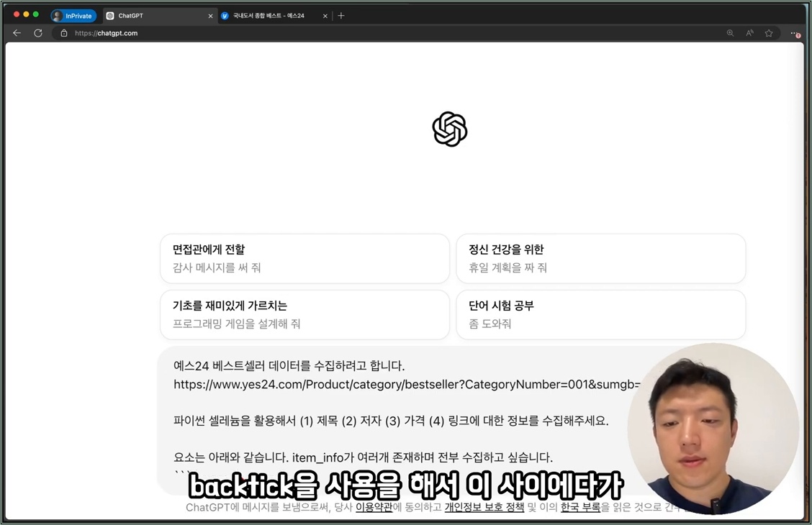Open the read aloud icon
The image size is (812, 525).
coord(749,33)
